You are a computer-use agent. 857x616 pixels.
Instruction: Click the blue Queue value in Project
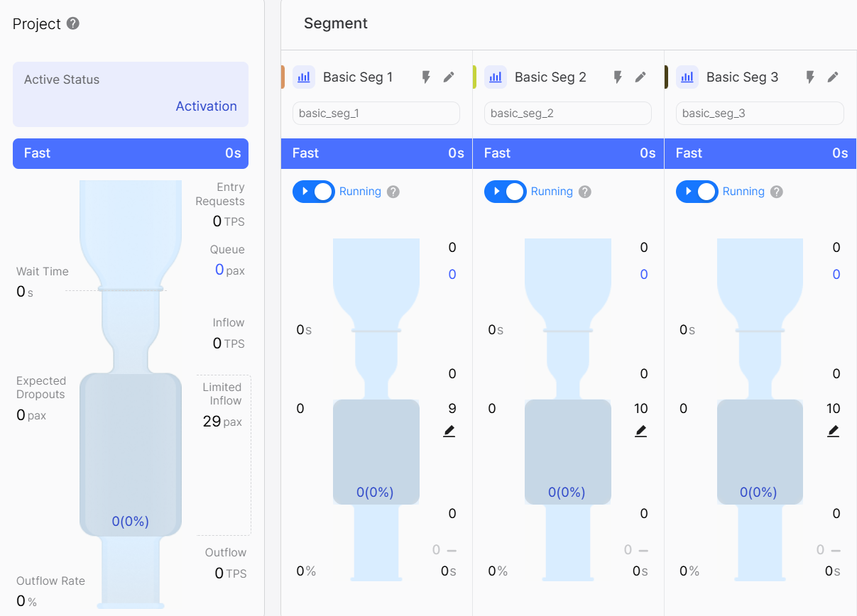[x=219, y=270]
